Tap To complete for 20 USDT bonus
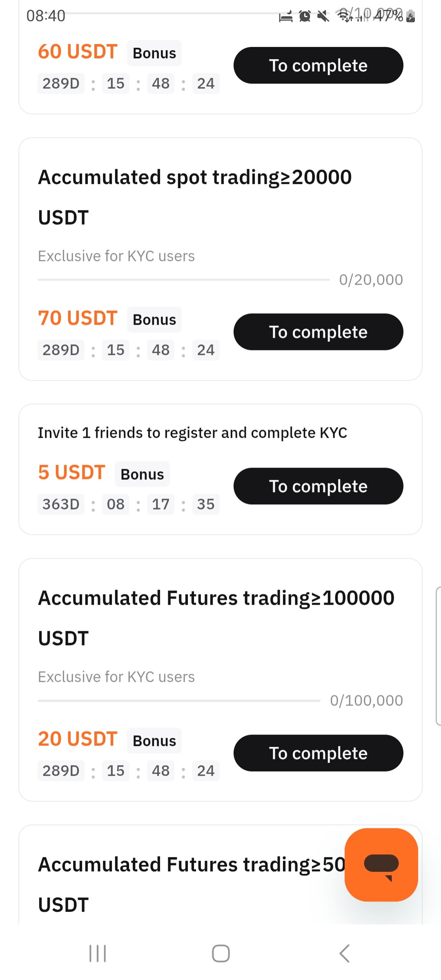The image size is (441, 980). [318, 753]
